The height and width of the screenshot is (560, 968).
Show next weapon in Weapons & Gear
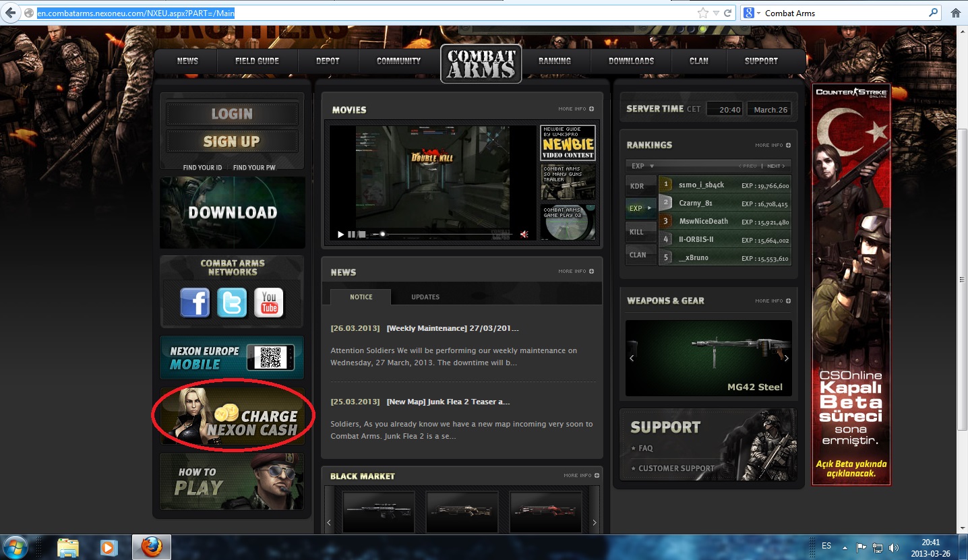tap(786, 358)
